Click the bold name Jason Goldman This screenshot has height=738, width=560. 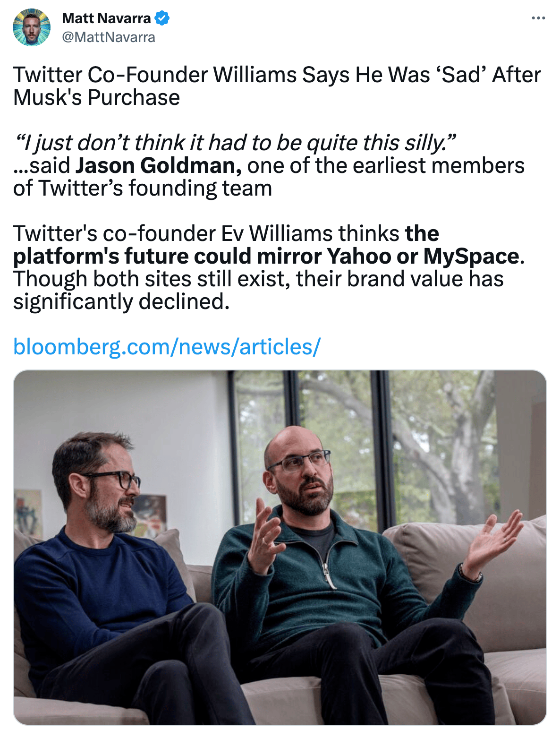pyautogui.click(x=159, y=166)
